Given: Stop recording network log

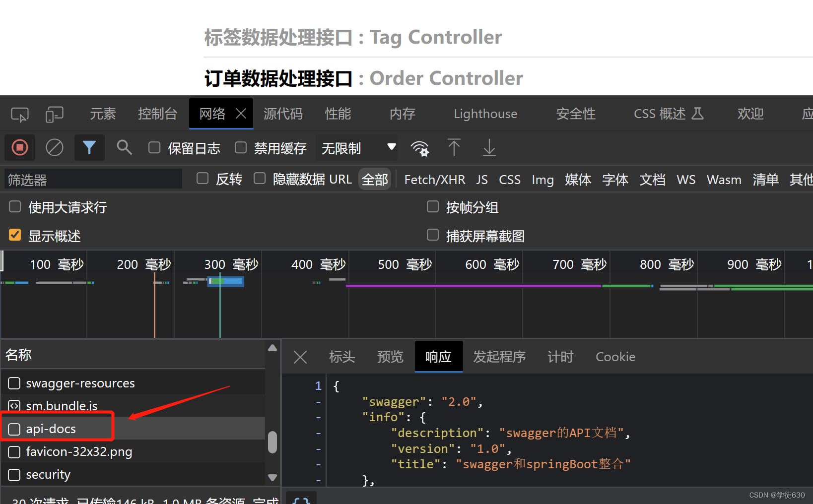Looking at the screenshot, I should (19, 147).
